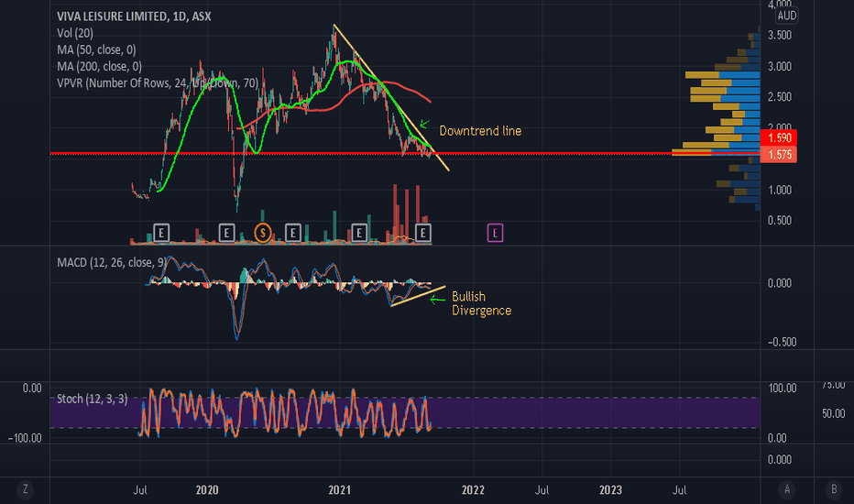Open the E earnings marker just left of the orange S

[226, 233]
